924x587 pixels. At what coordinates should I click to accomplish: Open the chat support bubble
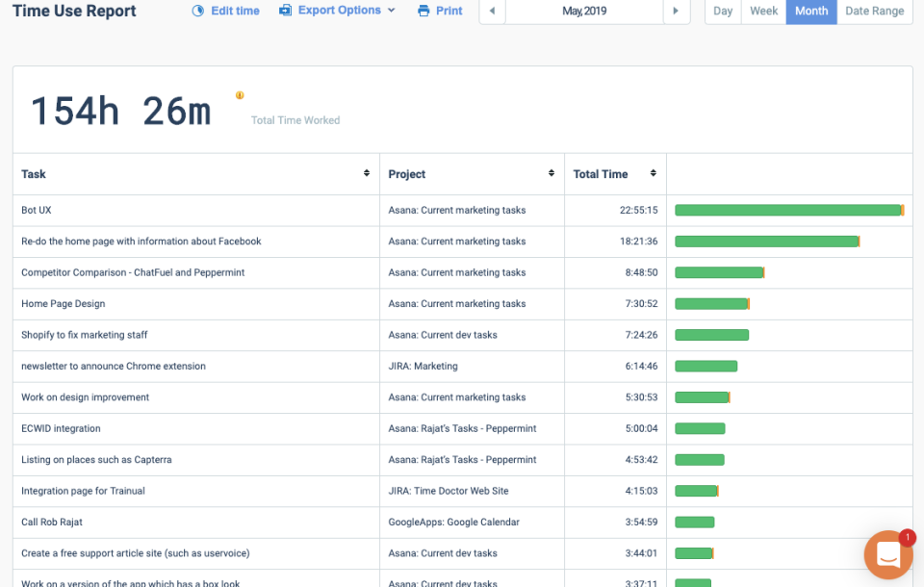[888, 554]
